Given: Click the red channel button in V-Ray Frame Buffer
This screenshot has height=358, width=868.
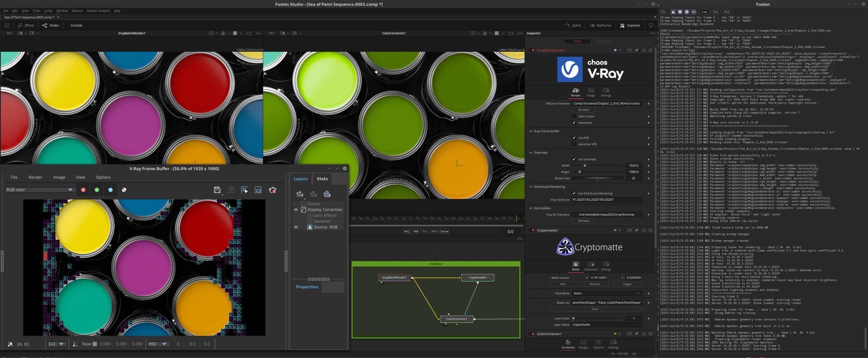Looking at the screenshot, I should click(83, 190).
